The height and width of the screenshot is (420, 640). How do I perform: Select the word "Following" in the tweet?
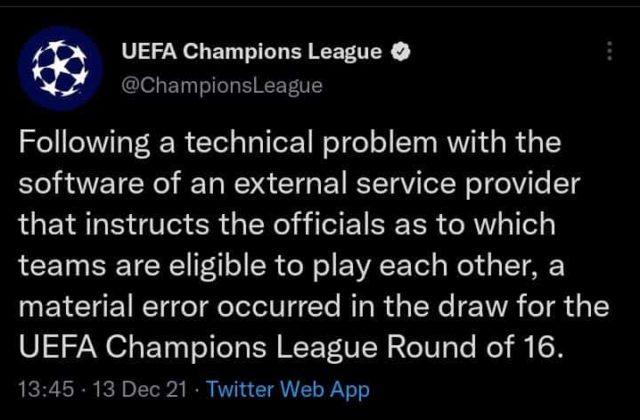coord(84,143)
